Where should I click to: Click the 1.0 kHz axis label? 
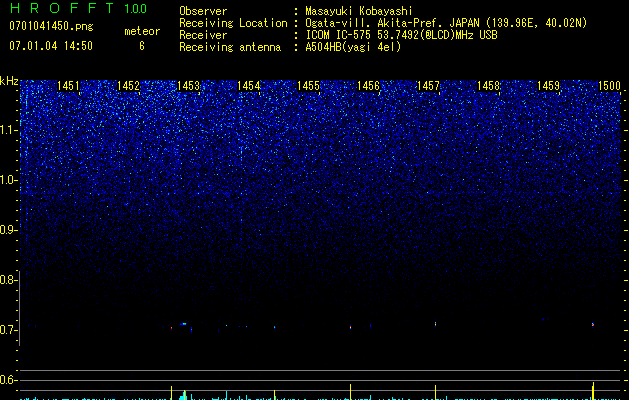point(9,180)
